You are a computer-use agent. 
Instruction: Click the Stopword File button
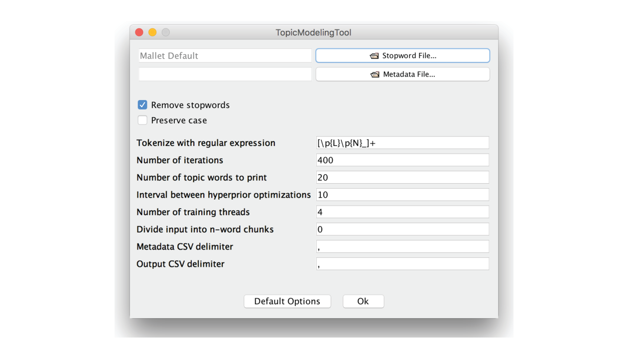click(x=402, y=56)
